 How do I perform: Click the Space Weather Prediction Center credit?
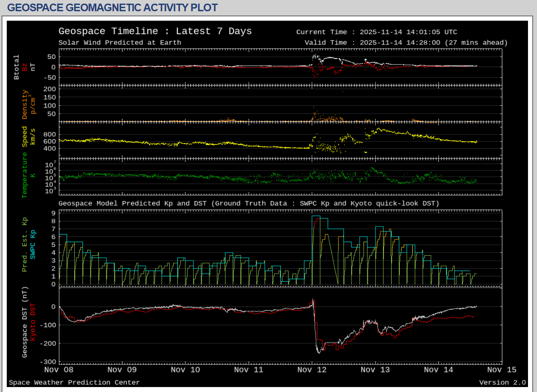[74, 383]
